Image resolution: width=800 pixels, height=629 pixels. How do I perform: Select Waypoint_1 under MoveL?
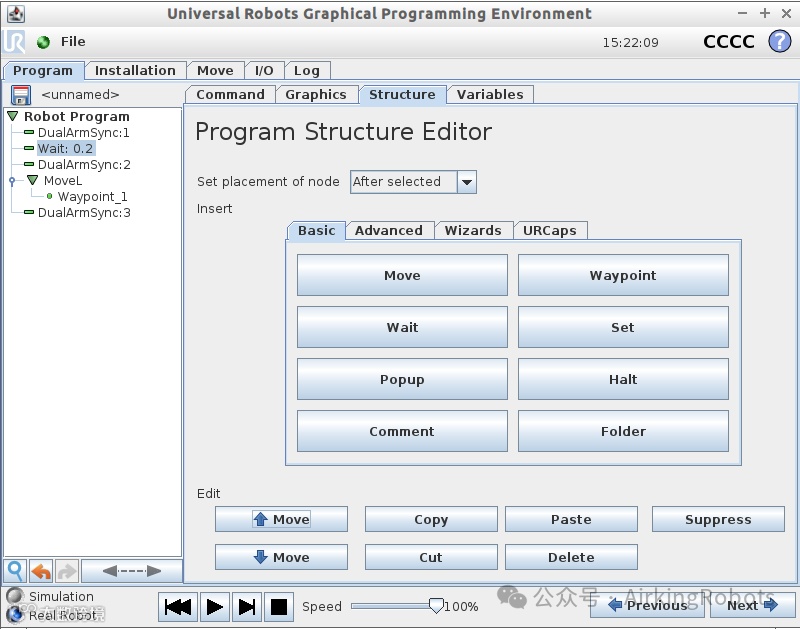pyautogui.click(x=92, y=196)
